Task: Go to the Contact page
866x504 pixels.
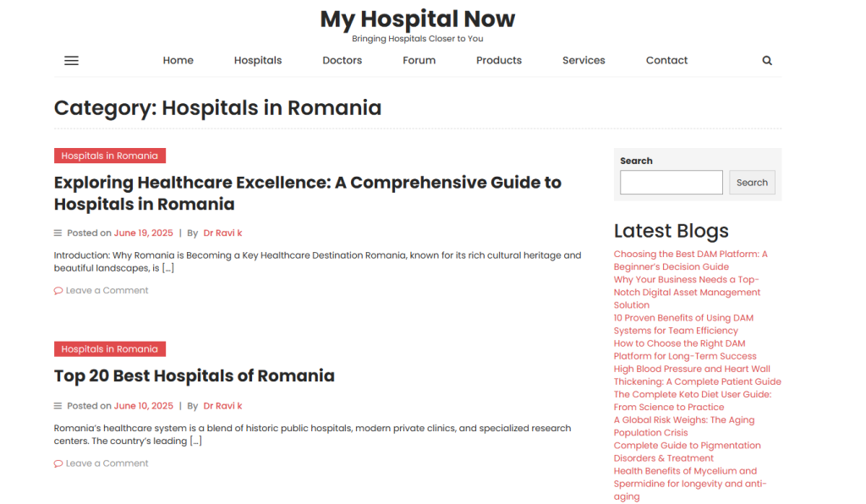Action: click(x=666, y=60)
